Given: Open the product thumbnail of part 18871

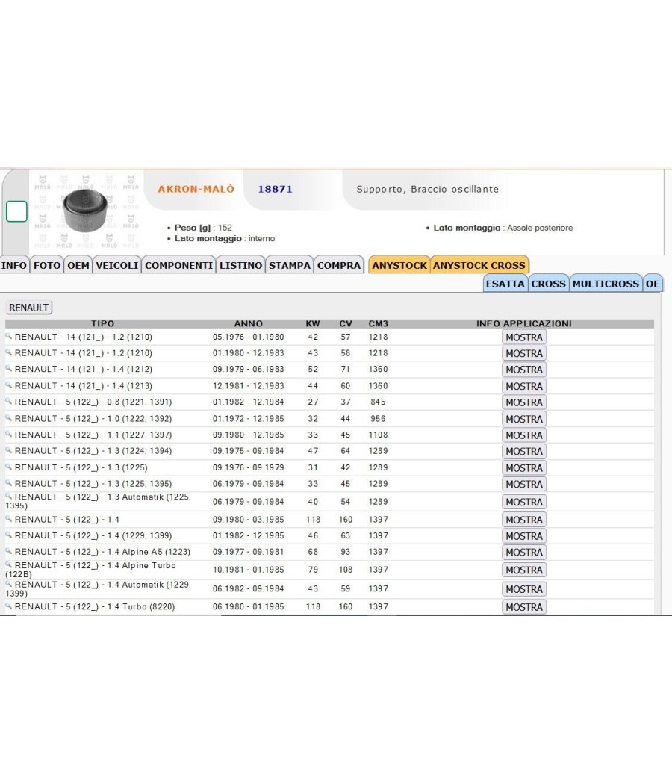Looking at the screenshot, I should click(x=85, y=211).
